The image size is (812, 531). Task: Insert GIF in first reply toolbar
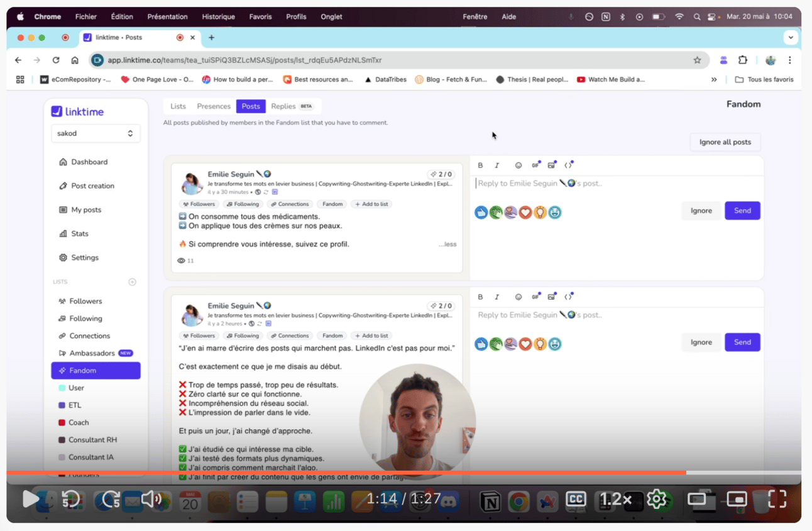click(535, 165)
